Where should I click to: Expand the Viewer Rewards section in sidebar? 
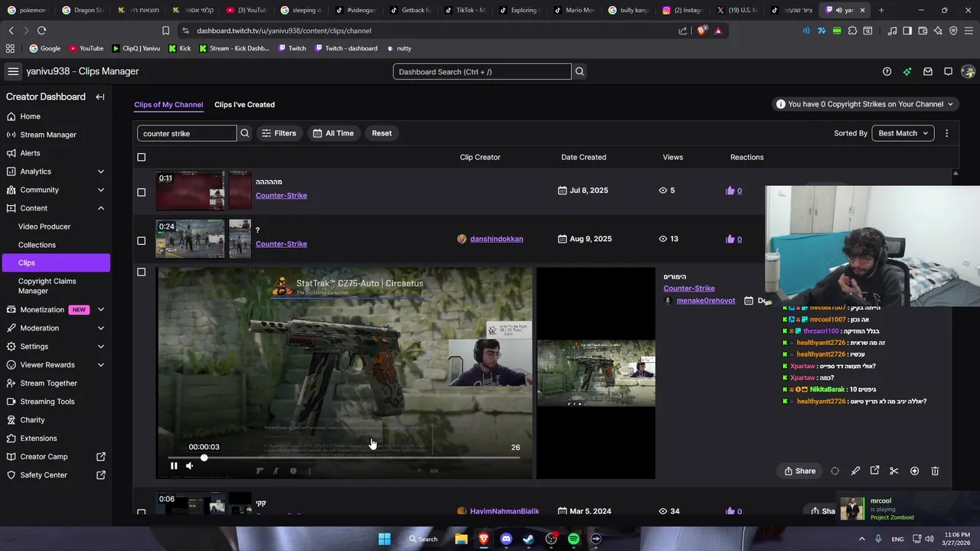(101, 365)
